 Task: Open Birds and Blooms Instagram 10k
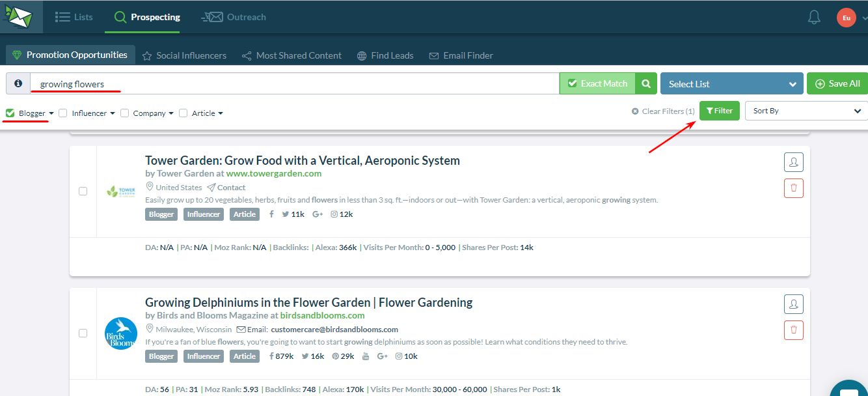(x=406, y=356)
